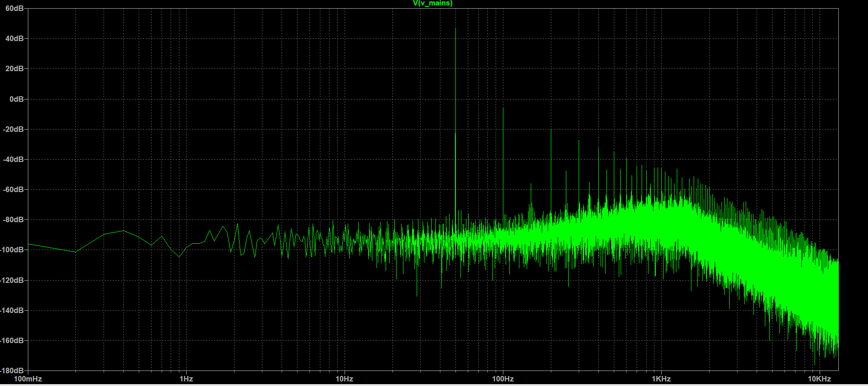Click the -100dB axis label

tap(12, 250)
